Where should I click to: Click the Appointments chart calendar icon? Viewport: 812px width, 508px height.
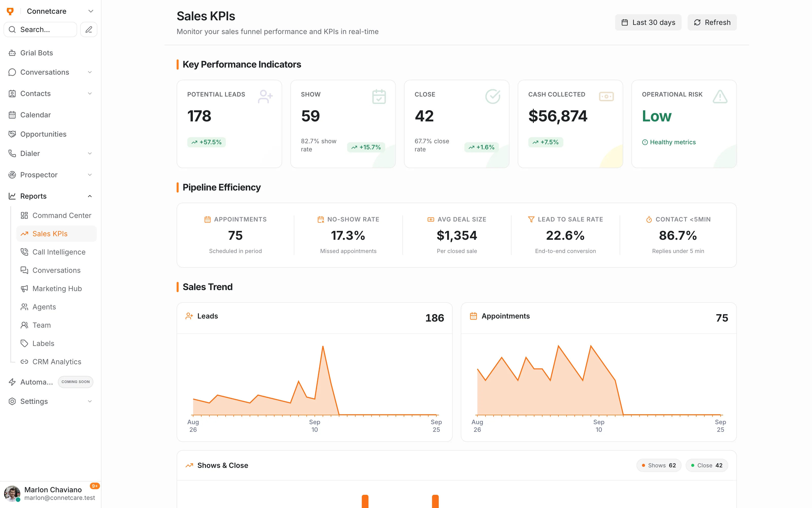473,316
